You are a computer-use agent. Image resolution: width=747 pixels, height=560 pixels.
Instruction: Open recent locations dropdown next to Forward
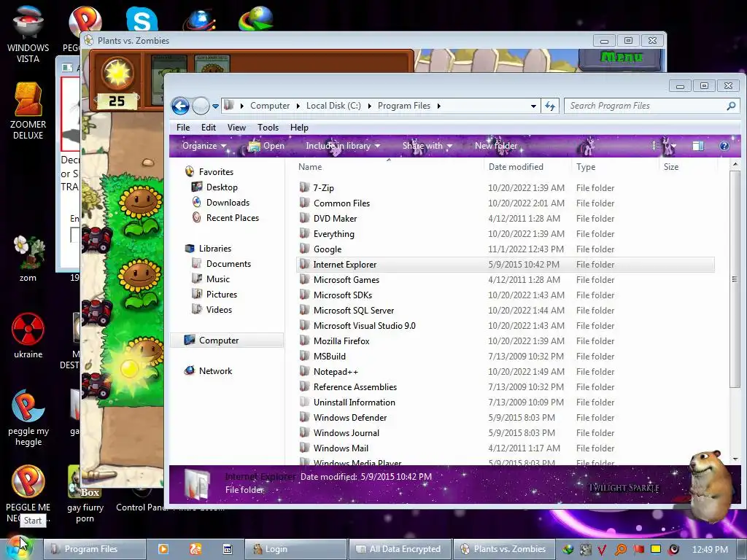click(x=215, y=106)
